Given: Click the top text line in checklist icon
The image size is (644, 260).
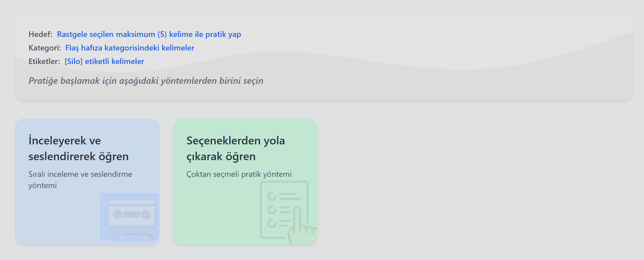Looking at the screenshot, I should (289, 196).
